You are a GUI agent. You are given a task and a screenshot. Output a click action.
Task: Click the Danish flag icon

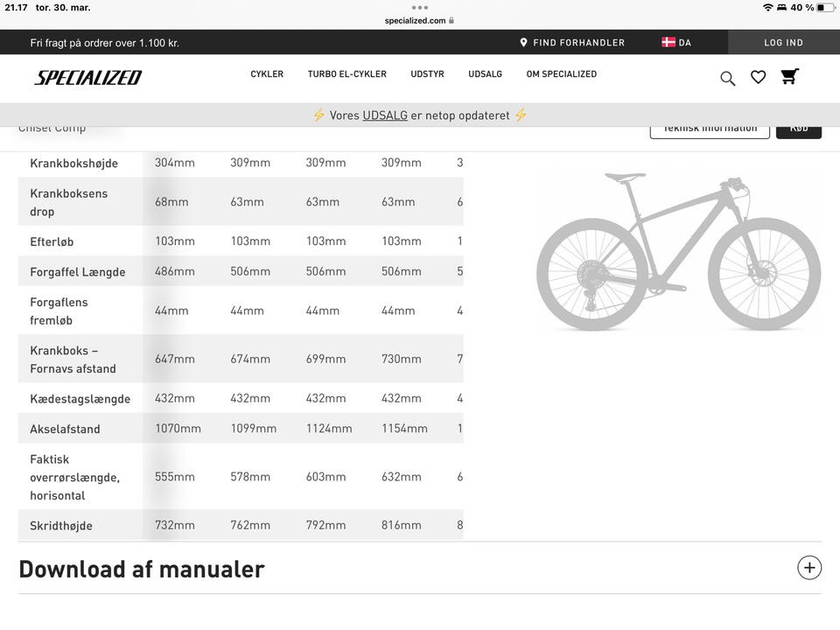click(x=668, y=42)
